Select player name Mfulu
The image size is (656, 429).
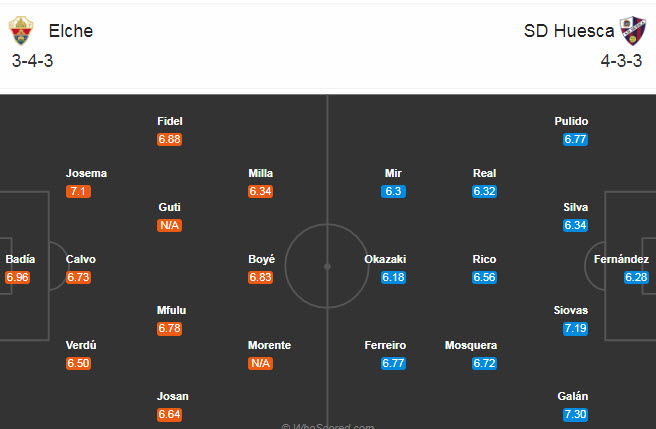[169, 311]
